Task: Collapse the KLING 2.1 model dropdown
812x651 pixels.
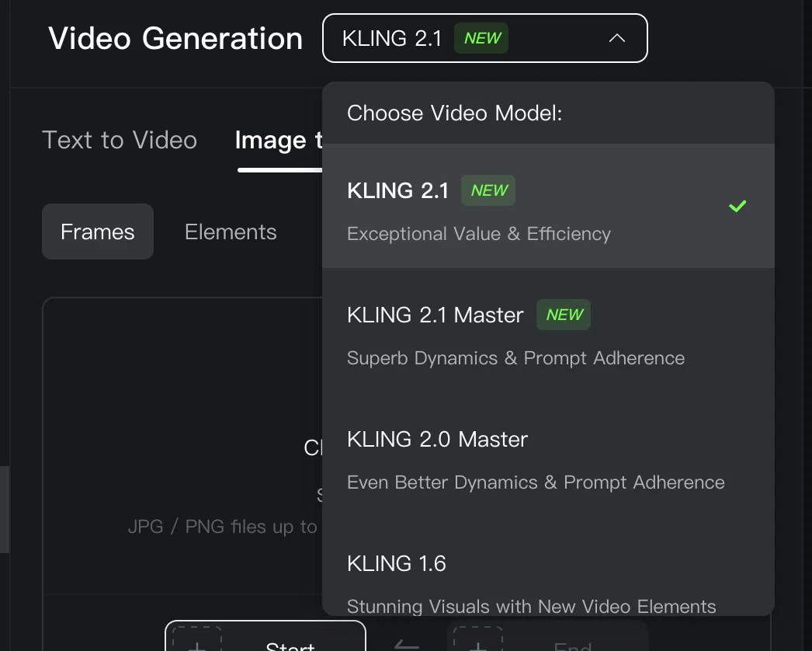Action: [x=484, y=38]
